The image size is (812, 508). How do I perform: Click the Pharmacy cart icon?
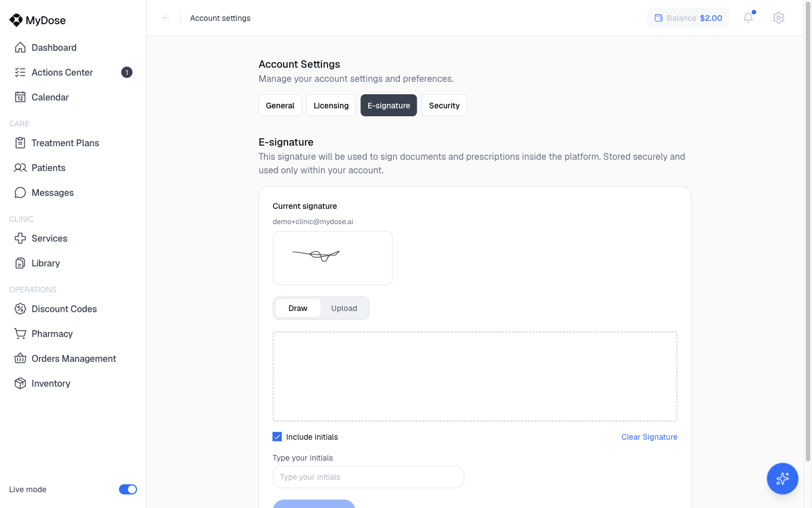(x=20, y=334)
